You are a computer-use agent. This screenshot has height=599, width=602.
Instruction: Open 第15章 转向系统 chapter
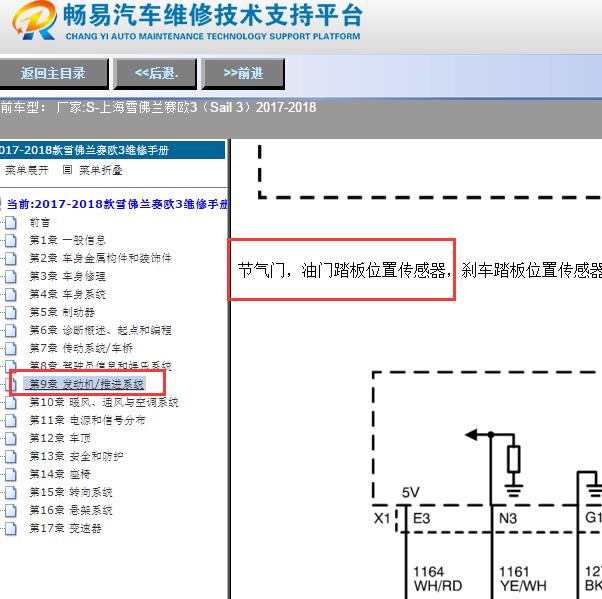point(71,492)
